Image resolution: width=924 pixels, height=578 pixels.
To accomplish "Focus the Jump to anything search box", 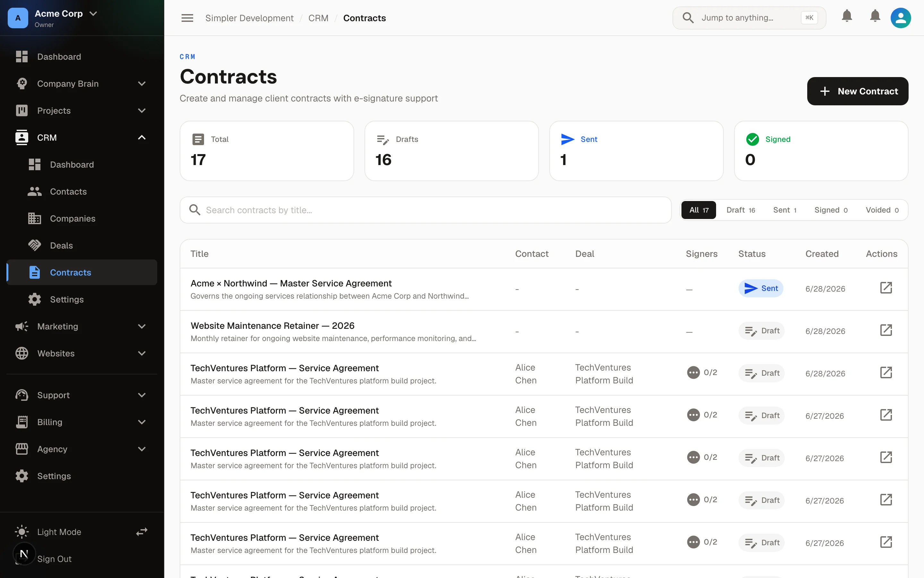I will point(749,18).
